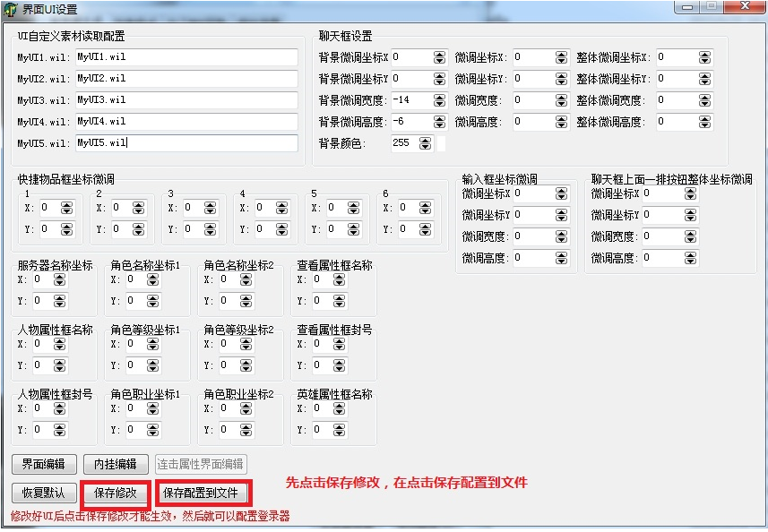The image size is (768, 532).
Task: Click the 服务器名称坐标 Y spinner
Action: pos(59,301)
